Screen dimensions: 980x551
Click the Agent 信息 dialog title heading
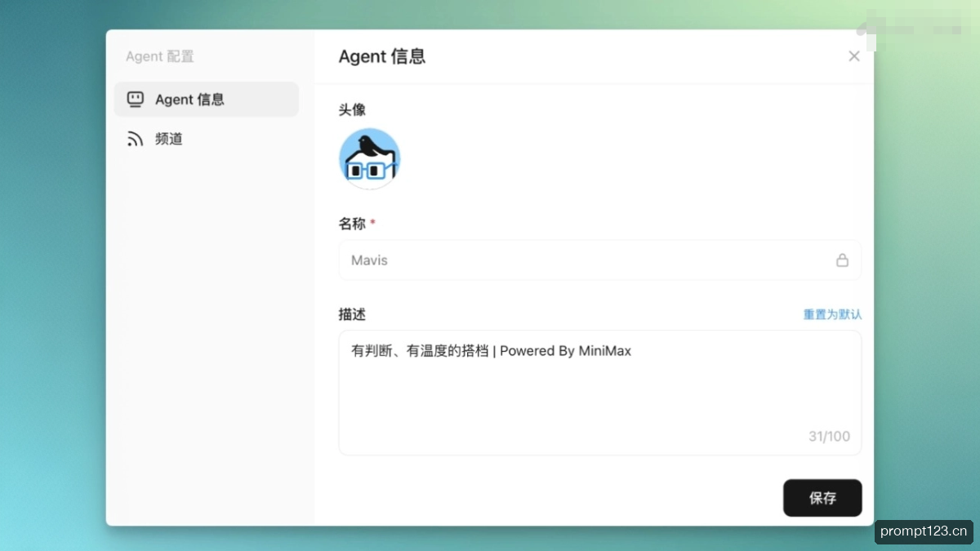coord(382,56)
